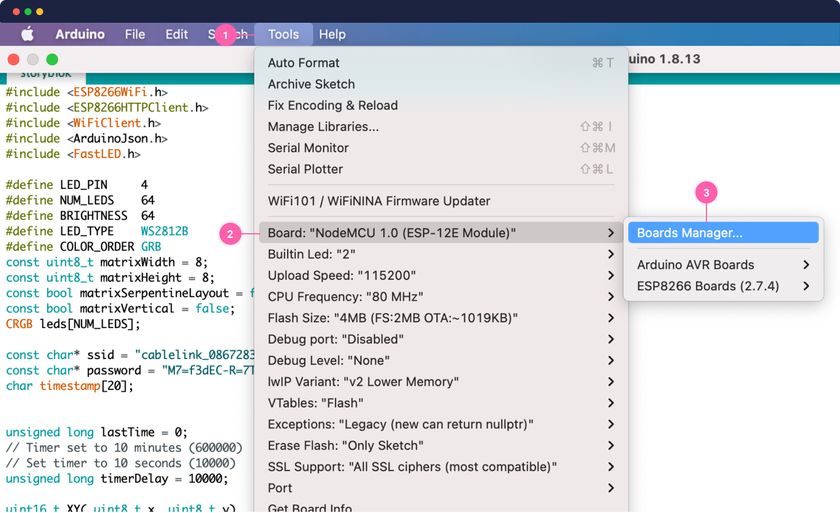Click the timerDelay = 10000 line
The image size is (840, 513).
(x=117, y=479)
